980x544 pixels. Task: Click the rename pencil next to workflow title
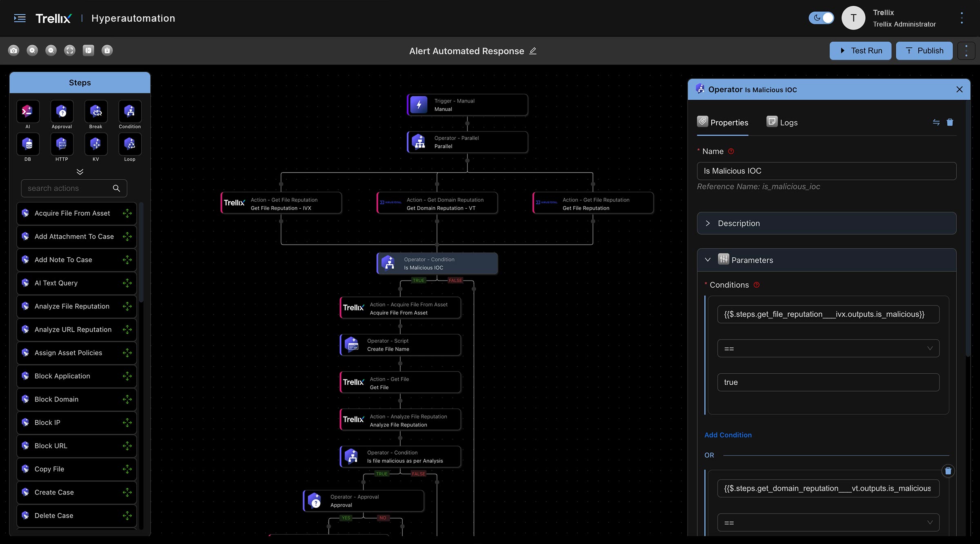[x=533, y=51]
